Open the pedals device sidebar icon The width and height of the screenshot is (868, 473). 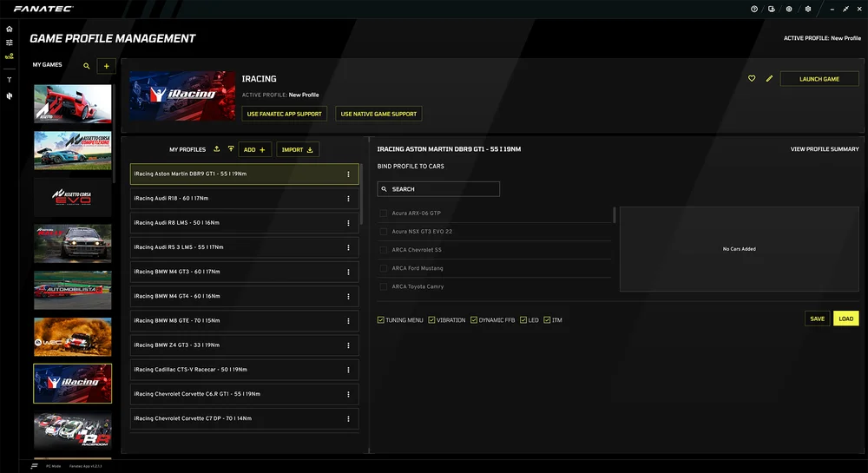click(x=10, y=95)
